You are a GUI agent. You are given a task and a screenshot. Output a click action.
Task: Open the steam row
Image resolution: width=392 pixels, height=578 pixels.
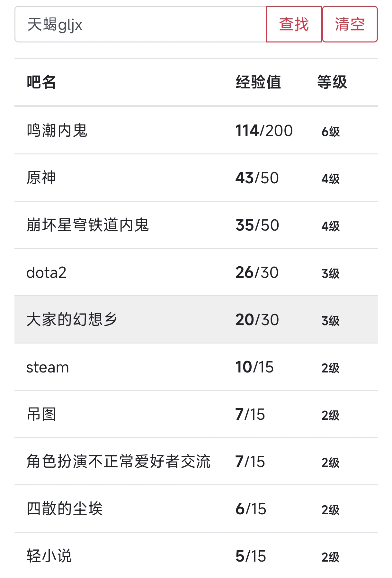pos(196,367)
